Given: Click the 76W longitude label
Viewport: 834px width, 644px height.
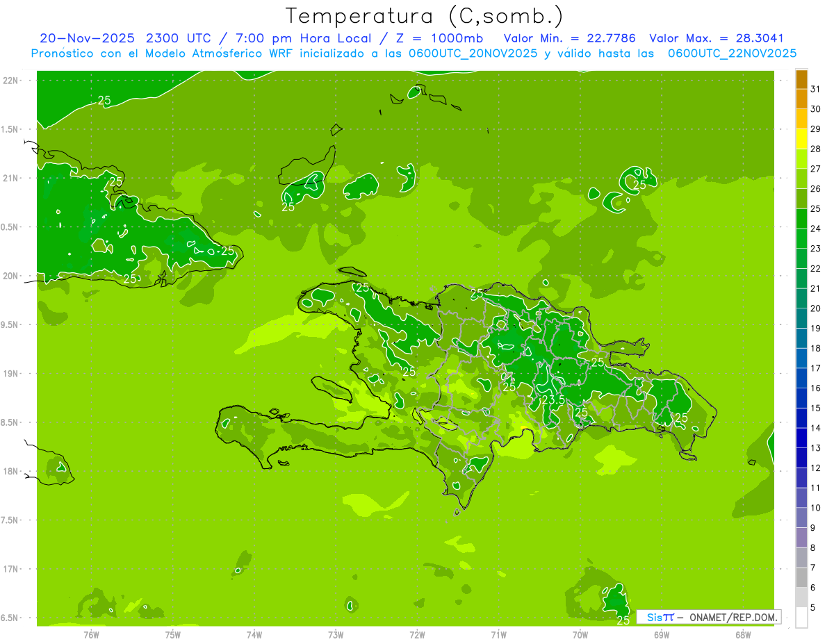Looking at the screenshot, I should [91, 635].
